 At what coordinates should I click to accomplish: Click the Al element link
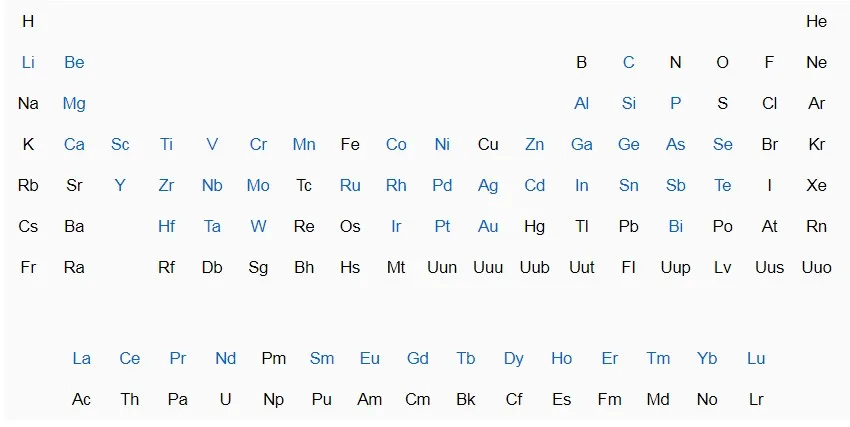point(581,103)
